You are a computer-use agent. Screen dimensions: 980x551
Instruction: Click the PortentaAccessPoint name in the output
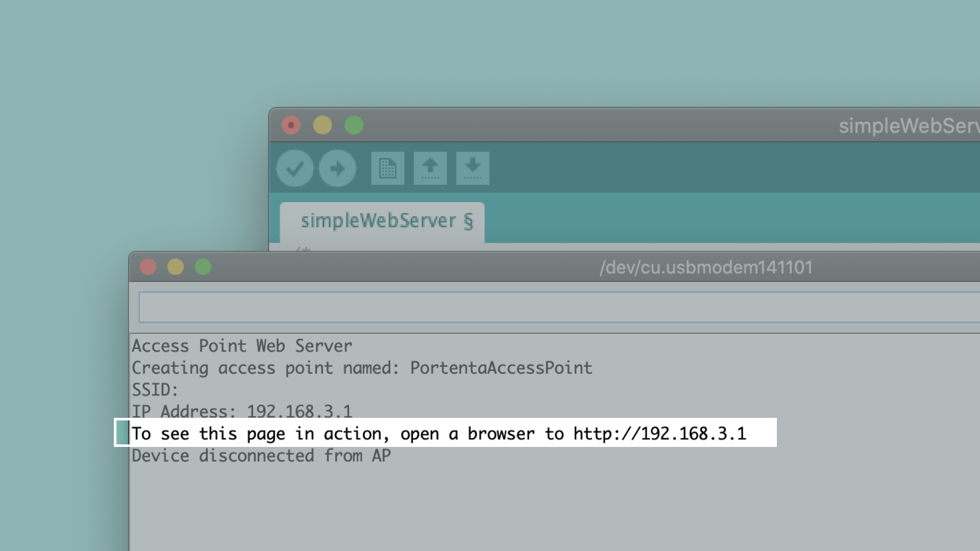pyautogui.click(x=501, y=368)
